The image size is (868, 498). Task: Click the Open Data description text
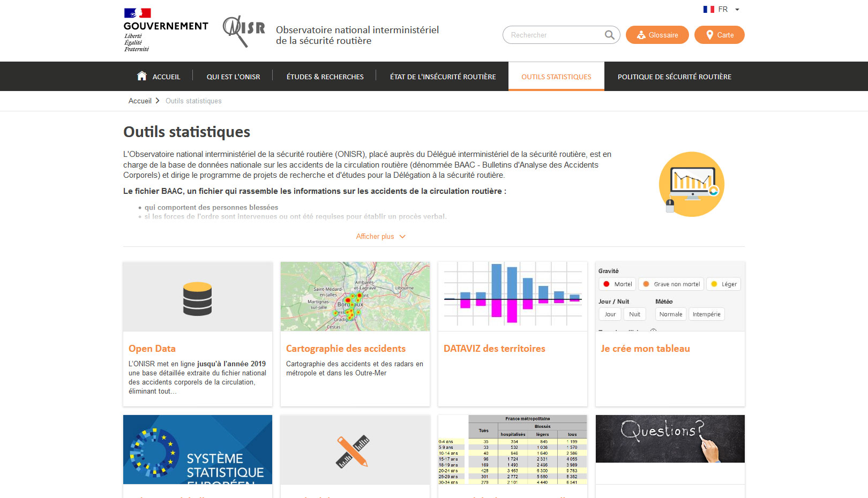197,378
